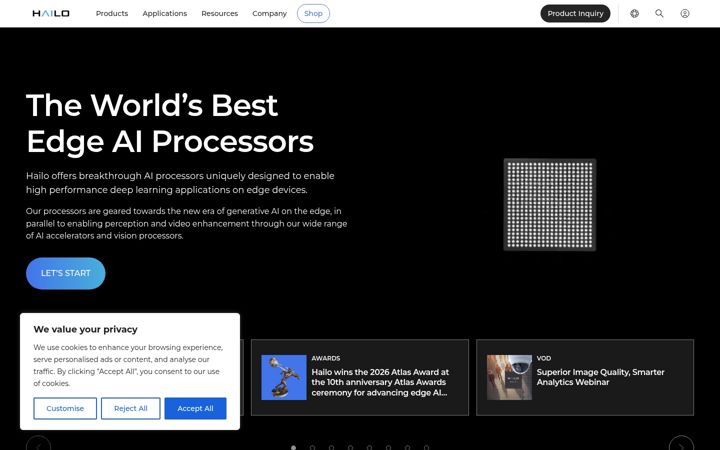The height and width of the screenshot is (450, 720).
Task: Click the 'We value your privacy' heading
Action: coord(85,329)
